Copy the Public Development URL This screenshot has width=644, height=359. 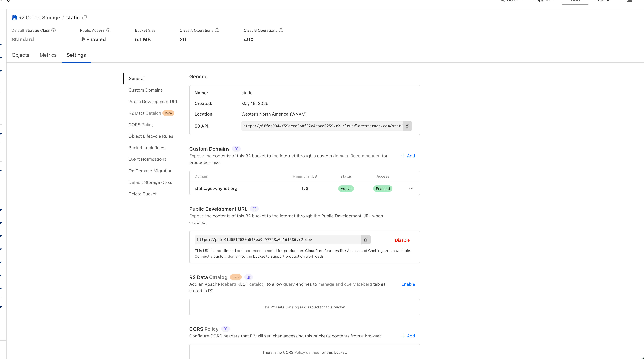coord(366,240)
